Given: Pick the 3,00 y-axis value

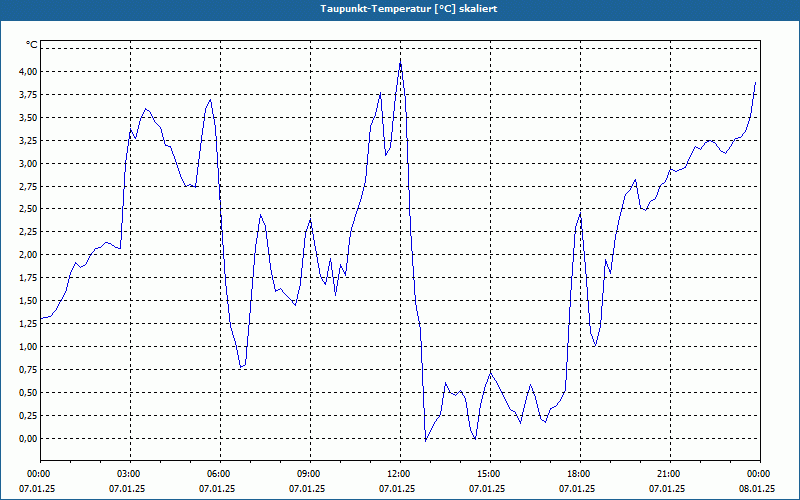Looking at the screenshot, I should pyautogui.click(x=28, y=163).
